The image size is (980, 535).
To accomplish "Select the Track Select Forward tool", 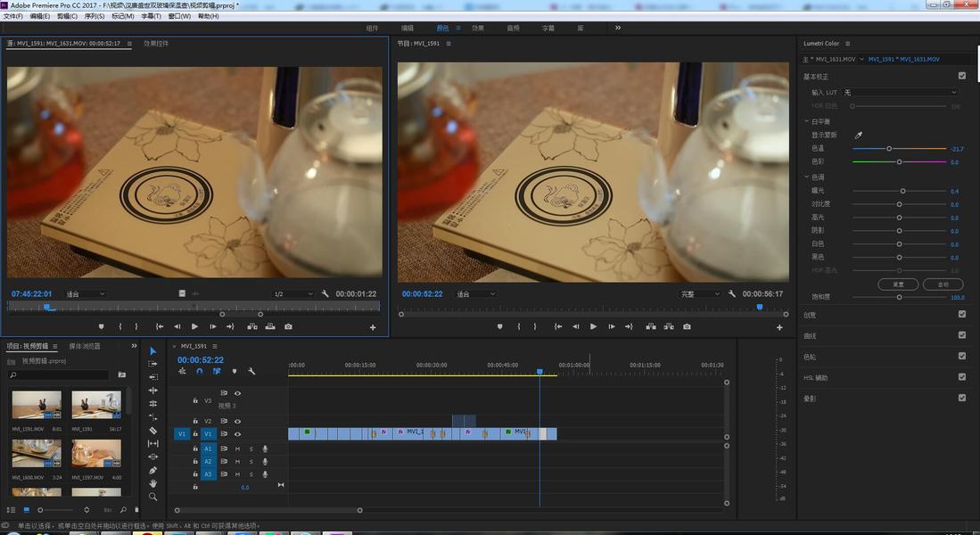I will (153, 364).
